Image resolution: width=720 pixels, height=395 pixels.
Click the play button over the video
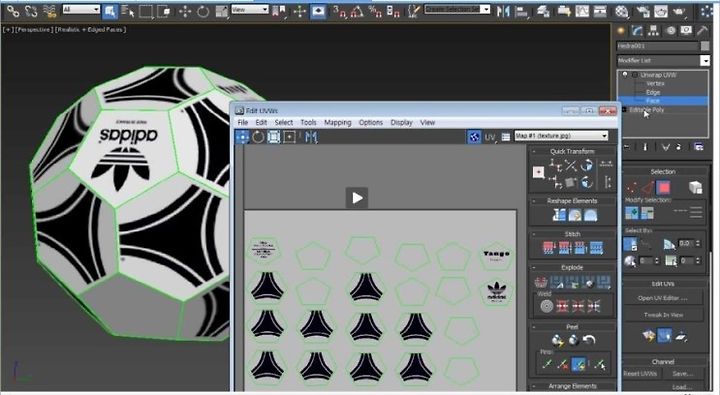(x=357, y=198)
